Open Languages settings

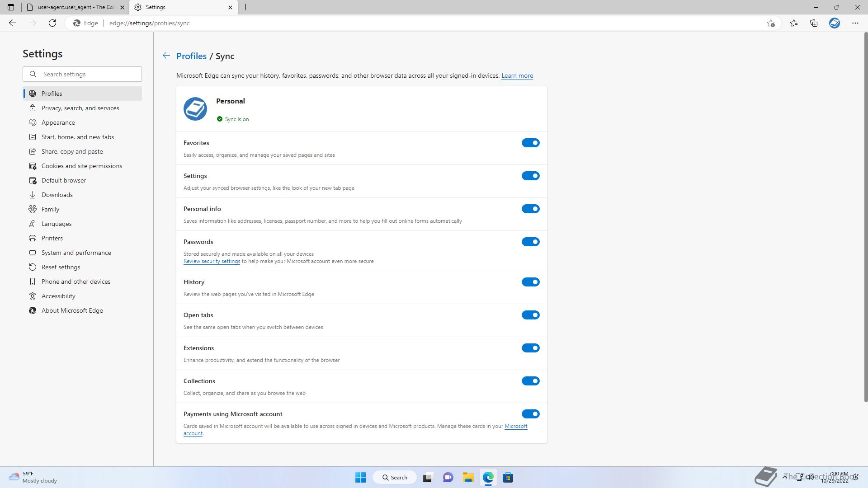pos(82,224)
